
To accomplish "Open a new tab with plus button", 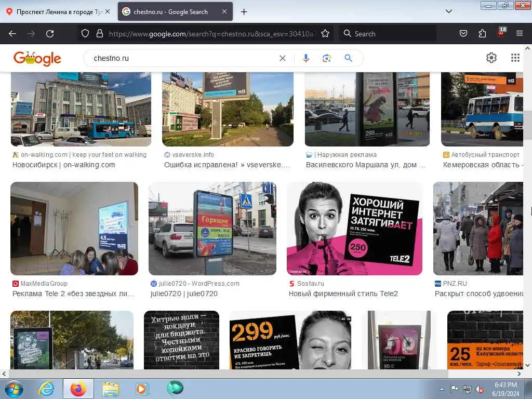I will click(x=244, y=12).
